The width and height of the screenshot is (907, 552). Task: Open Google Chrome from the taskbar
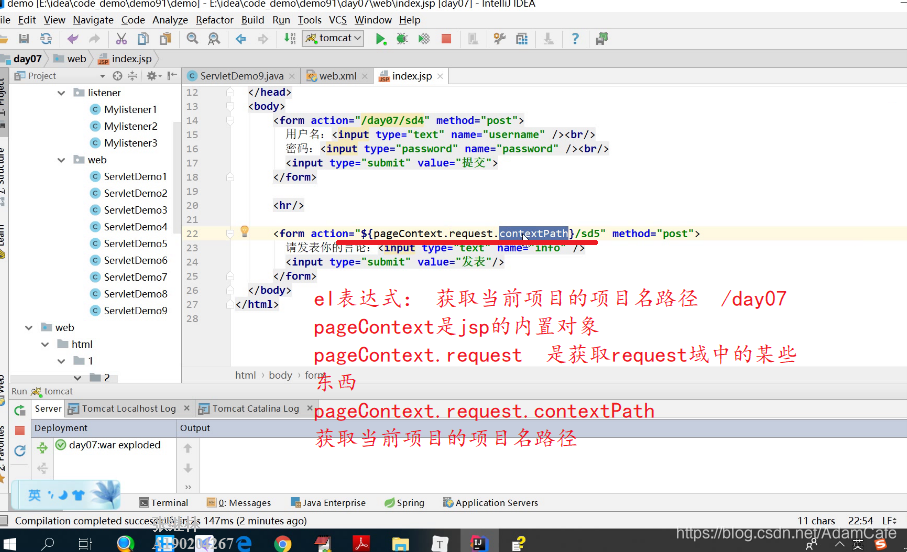coord(282,544)
